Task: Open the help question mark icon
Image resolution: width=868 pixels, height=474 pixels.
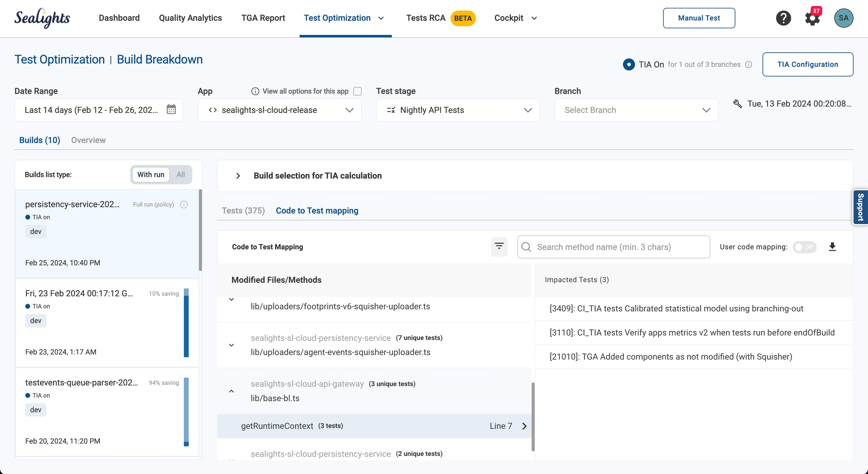Action: pos(783,18)
